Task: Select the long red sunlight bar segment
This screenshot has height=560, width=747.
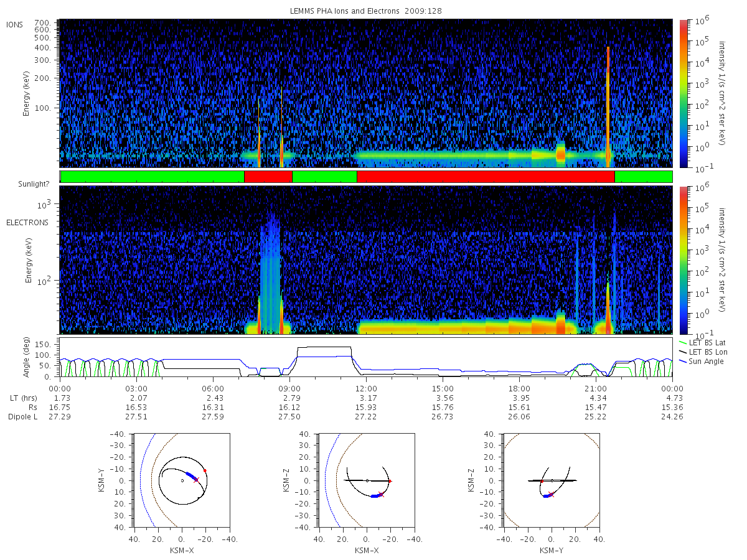Action: pyautogui.click(x=486, y=177)
